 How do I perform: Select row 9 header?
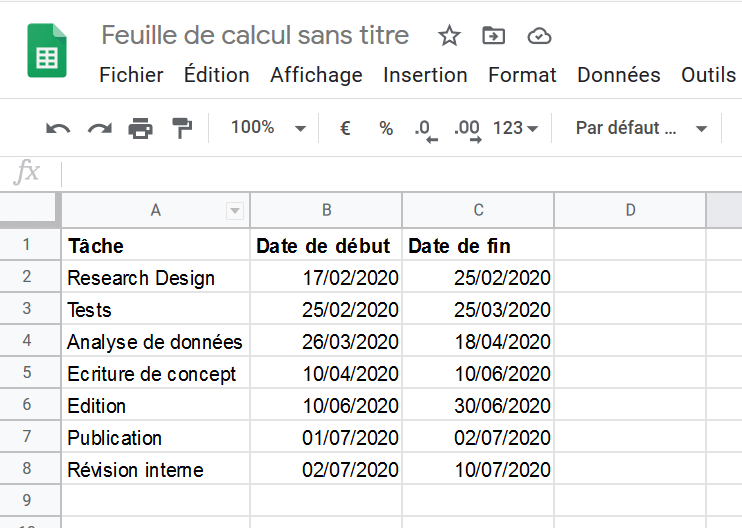pos(30,501)
